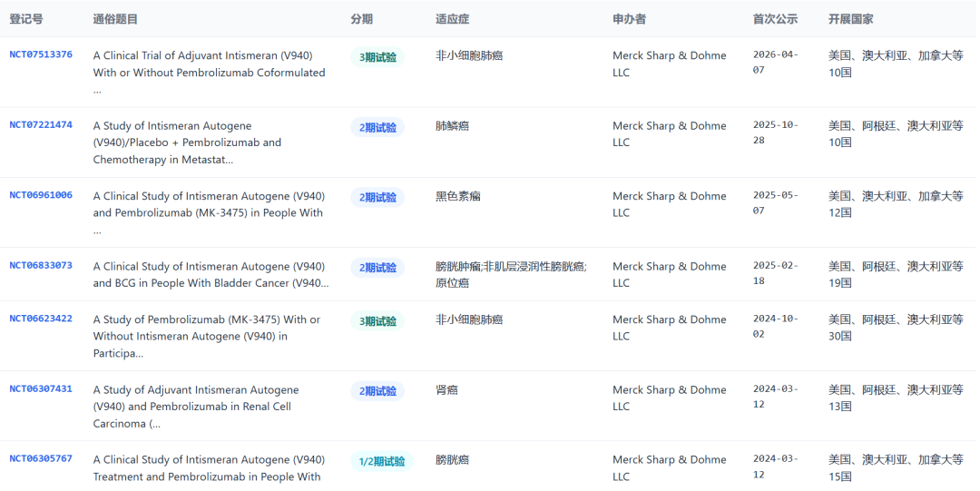Click countries cell ending 19国
This screenshot has width=980, height=491.
point(896,275)
